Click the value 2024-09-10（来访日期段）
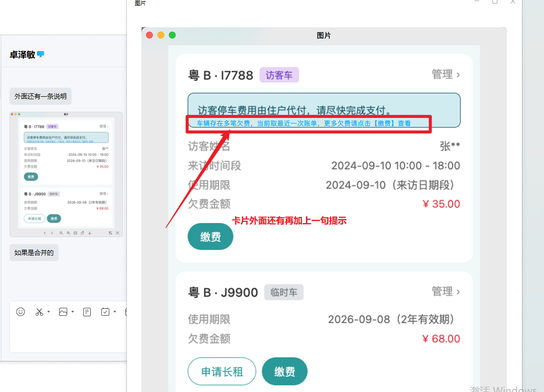Screen dimensions: 544x392 click(x=390, y=185)
